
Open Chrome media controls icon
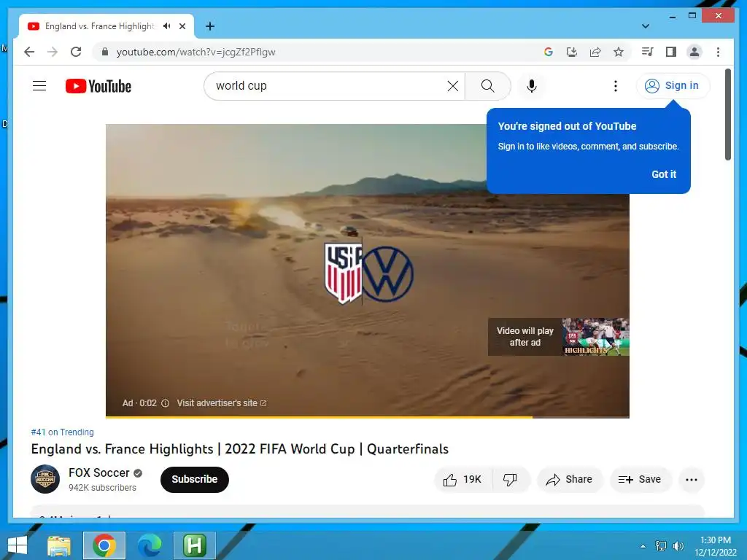pyautogui.click(x=647, y=52)
